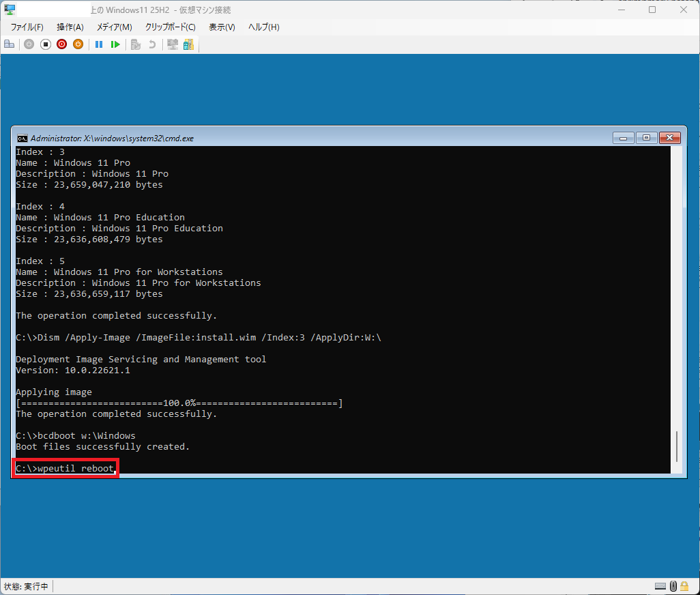Maximize the virtual machine connection window
The height and width of the screenshot is (595, 700).
point(652,10)
